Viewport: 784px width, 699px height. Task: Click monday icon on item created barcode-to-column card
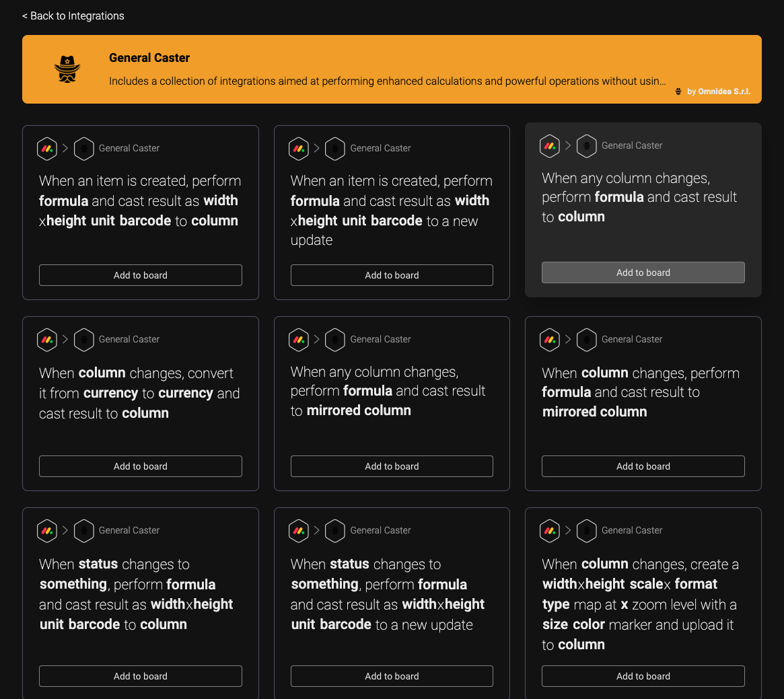click(x=47, y=149)
